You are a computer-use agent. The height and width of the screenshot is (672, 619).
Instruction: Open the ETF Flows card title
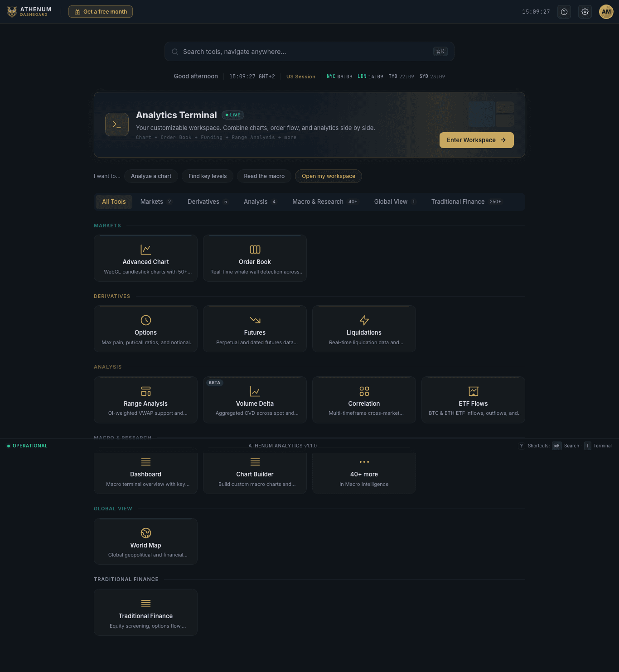[474, 403]
